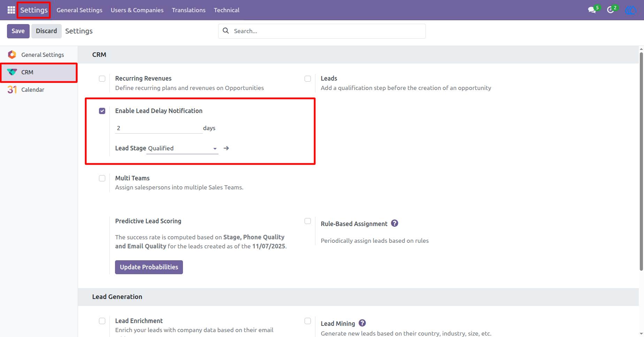Click Lead Mining help icon
644x337 pixels.
click(362, 323)
